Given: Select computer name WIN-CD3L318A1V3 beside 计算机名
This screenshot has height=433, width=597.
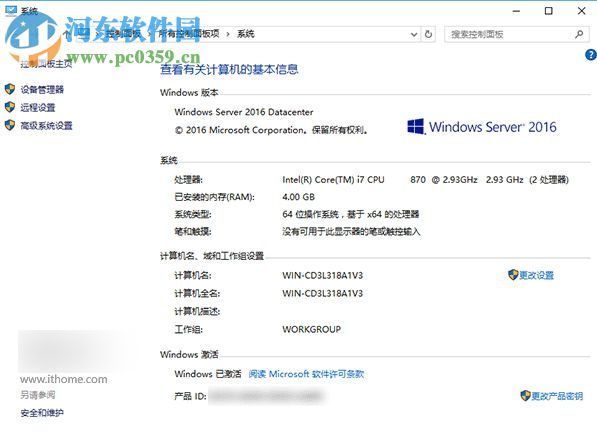Looking at the screenshot, I should point(322,275).
